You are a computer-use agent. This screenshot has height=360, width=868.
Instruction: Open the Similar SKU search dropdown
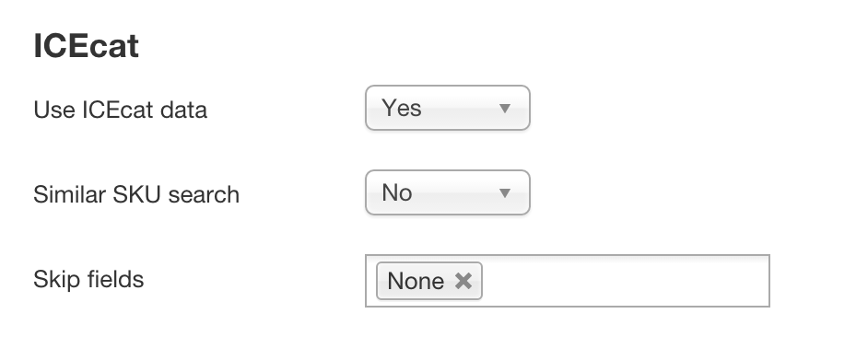coord(447,192)
